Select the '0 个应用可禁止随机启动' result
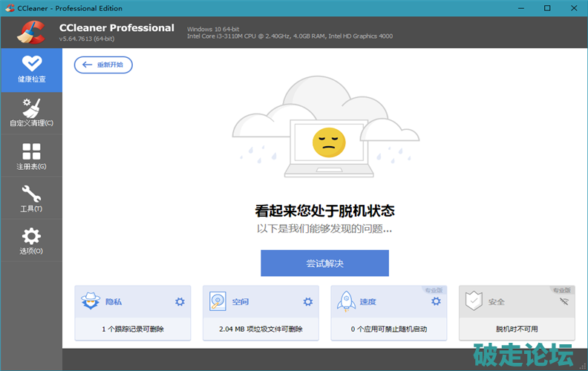This screenshot has width=588, height=371. [388, 329]
